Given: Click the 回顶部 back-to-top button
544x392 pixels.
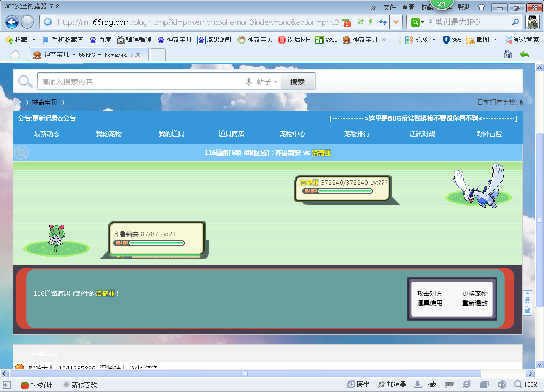Looking at the screenshot, I should (x=528, y=303).
